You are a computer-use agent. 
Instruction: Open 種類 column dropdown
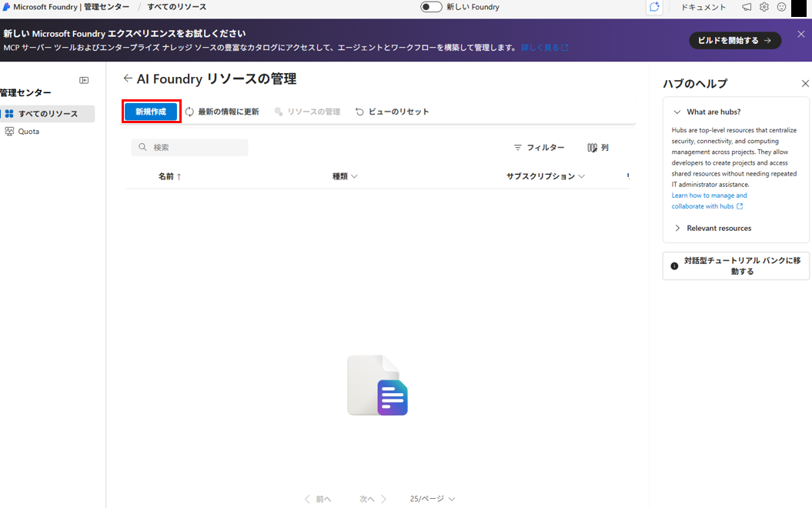(345, 176)
